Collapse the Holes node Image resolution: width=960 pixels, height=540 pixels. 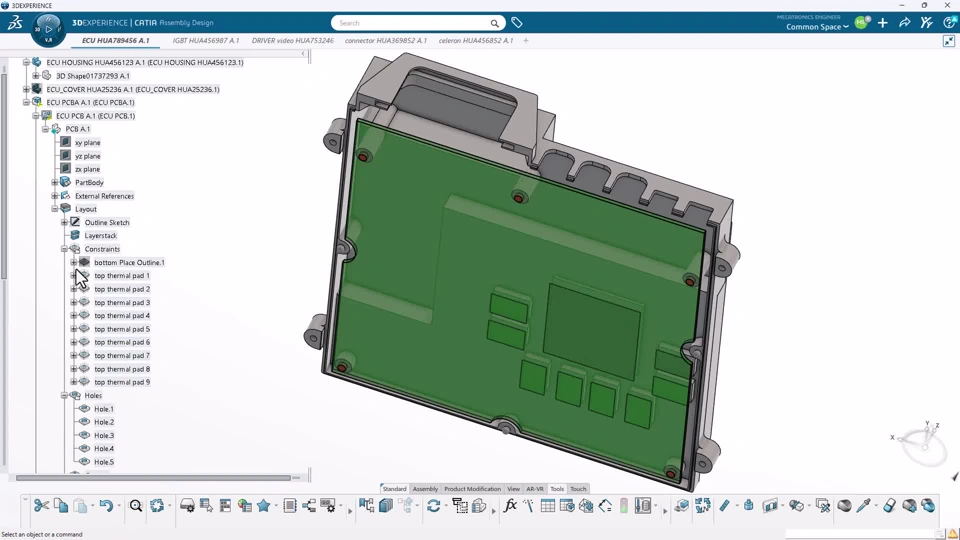click(x=64, y=396)
